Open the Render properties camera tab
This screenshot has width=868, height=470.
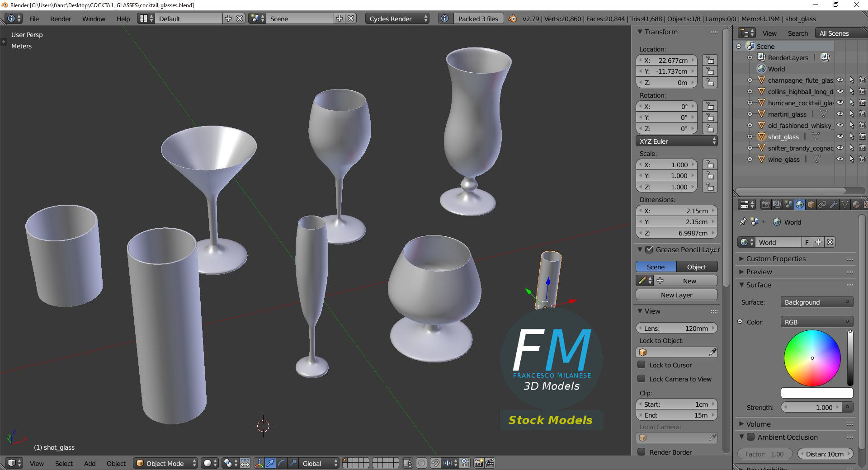tap(766, 205)
